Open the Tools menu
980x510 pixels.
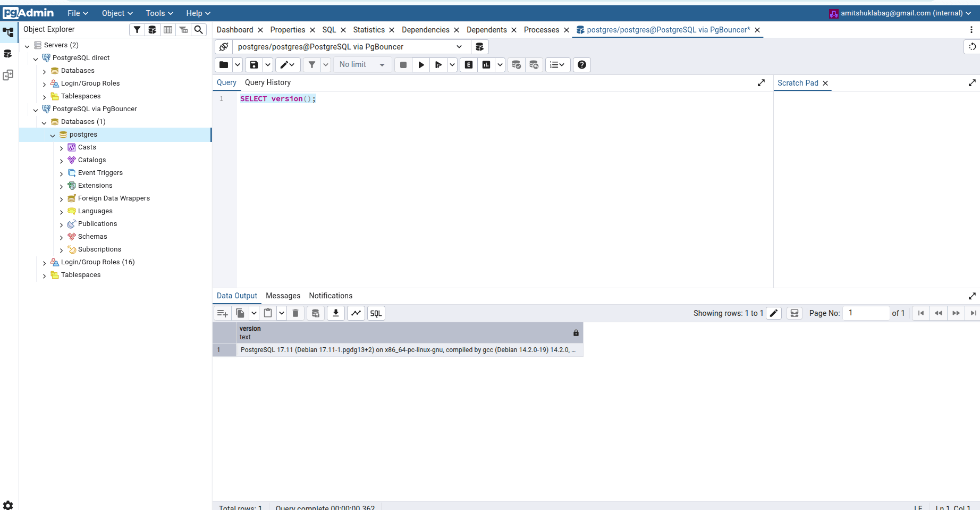click(x=159, y=13)
